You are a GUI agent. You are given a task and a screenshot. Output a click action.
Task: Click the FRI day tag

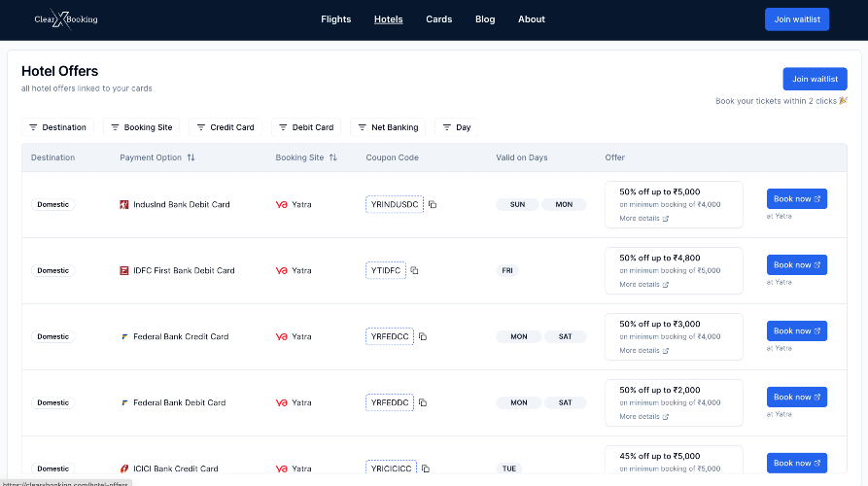click(x=507, y=270)
